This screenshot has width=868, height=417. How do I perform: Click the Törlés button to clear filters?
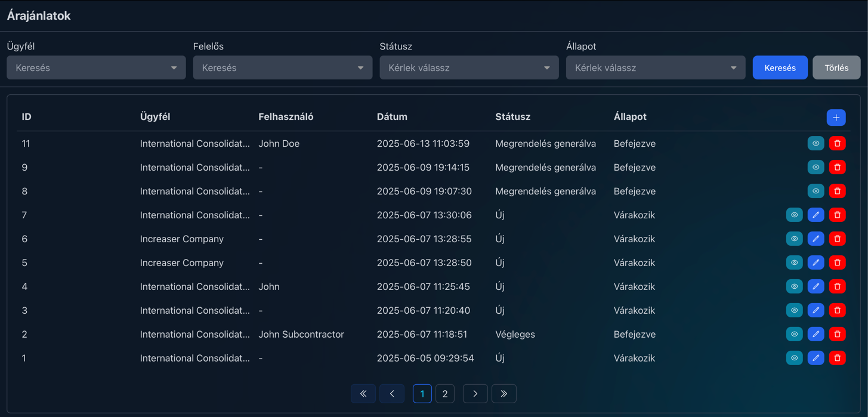click(x=836, y=68)
